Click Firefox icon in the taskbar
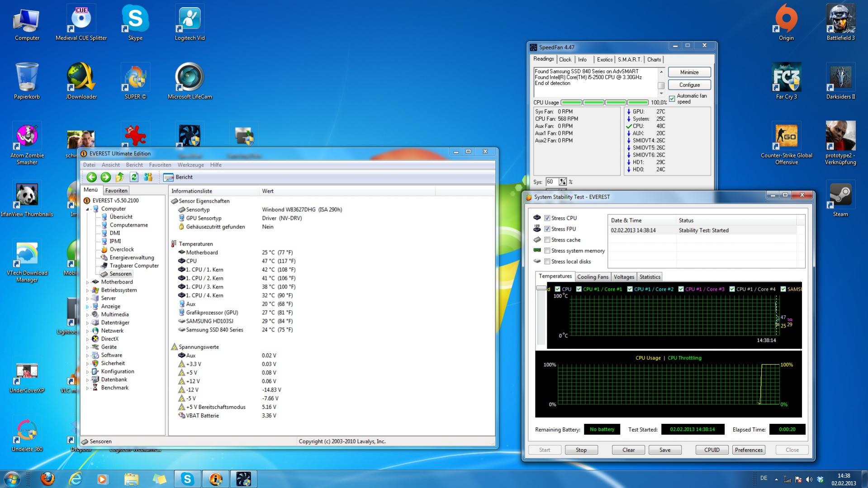868x488 pixels. (47, 479)
